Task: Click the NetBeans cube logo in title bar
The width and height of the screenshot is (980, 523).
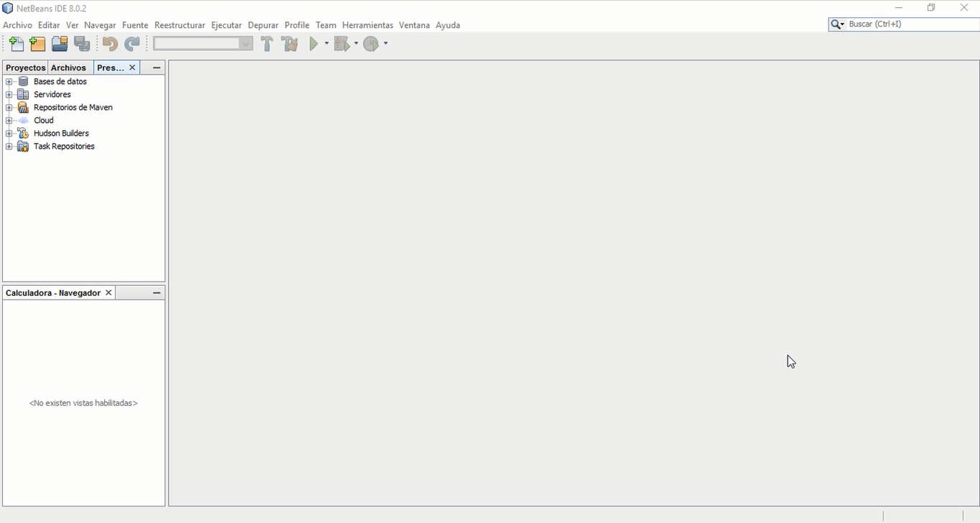Action: 8,9
